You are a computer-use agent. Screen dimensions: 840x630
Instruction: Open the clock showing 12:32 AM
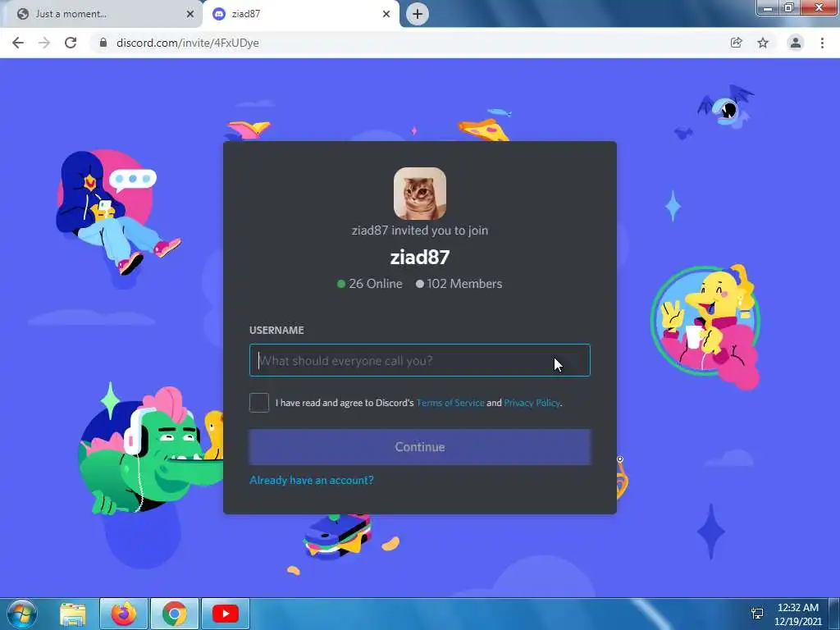pyautogui.click(x=797, y=614)
